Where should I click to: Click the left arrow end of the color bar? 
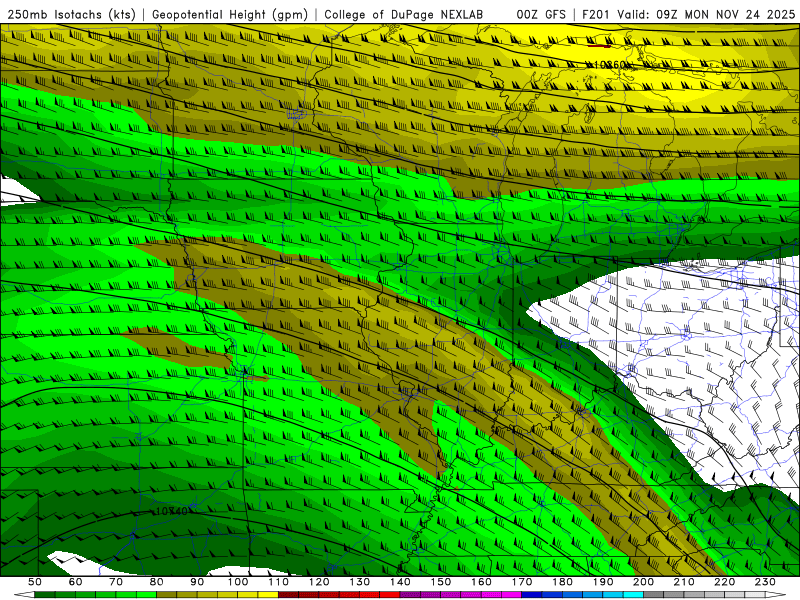coord(24,595)
